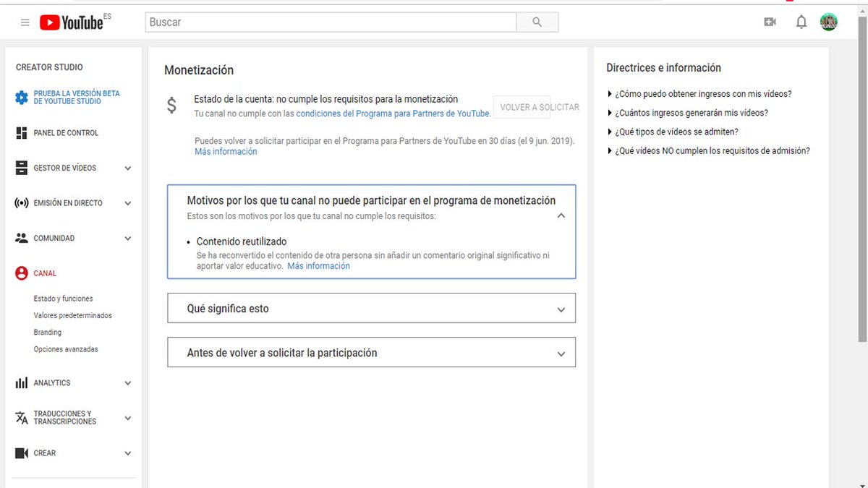The width and height of the screenshot is (868, 488).
Task: Expand ¿Cómo puedo obtener ingresos question
Action: click(x=699, y=94)
